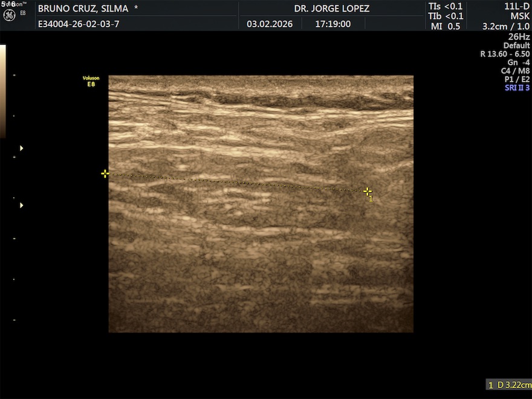Click the MSK preset label
The image size is (532, 399).
pos(520,16)
